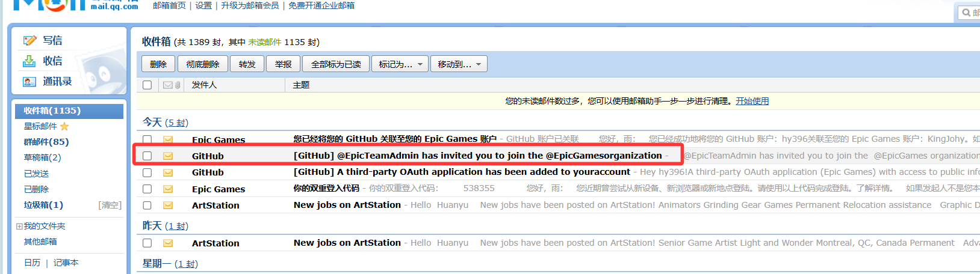Click envelope icon of Epic Games 双重登入代码 mail

168,189
